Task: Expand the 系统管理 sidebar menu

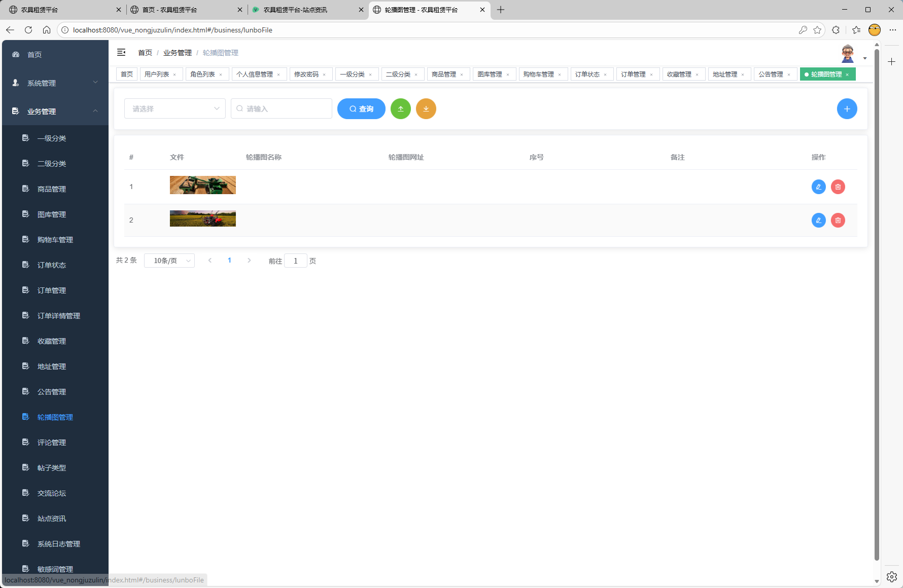Action: point(55,83)
